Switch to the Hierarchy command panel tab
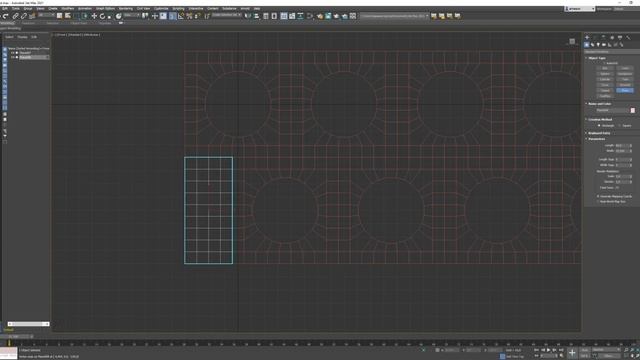 click(603, 37)
